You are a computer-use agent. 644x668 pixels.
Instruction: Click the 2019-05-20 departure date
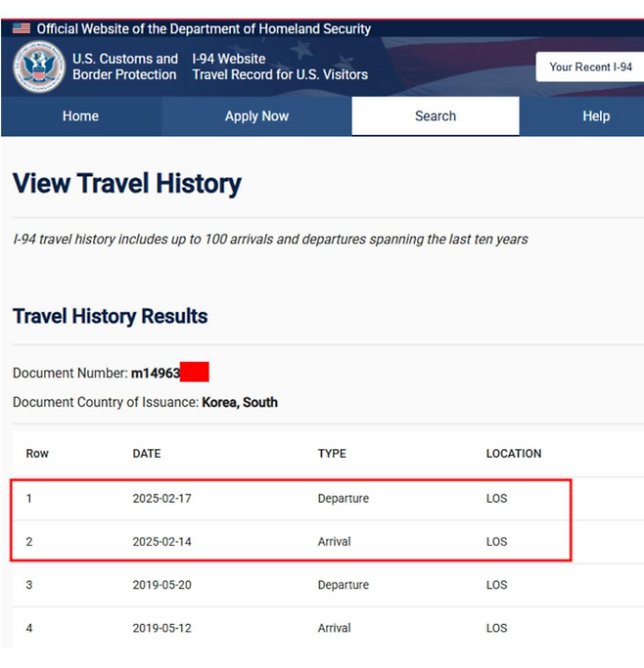tap(162, 585)
